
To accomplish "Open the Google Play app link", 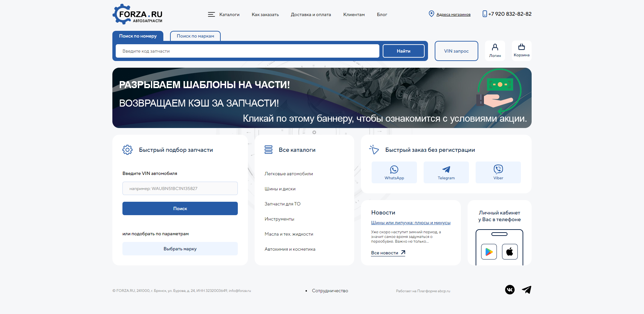I will point(489,252).
